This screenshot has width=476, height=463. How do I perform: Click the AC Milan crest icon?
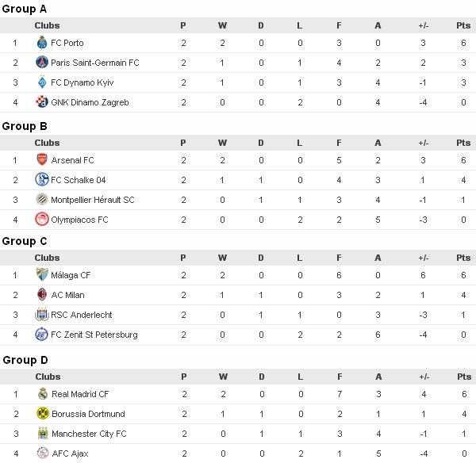42,295
